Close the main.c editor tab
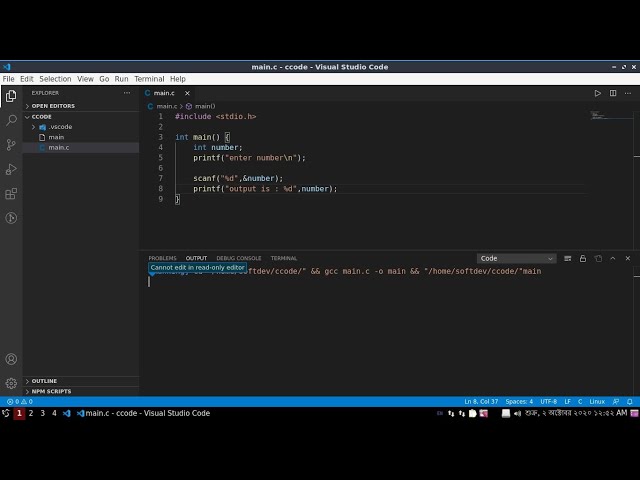The width and height of the screenshot is (640, 480). pyautogui.click(x=187, y=93)
